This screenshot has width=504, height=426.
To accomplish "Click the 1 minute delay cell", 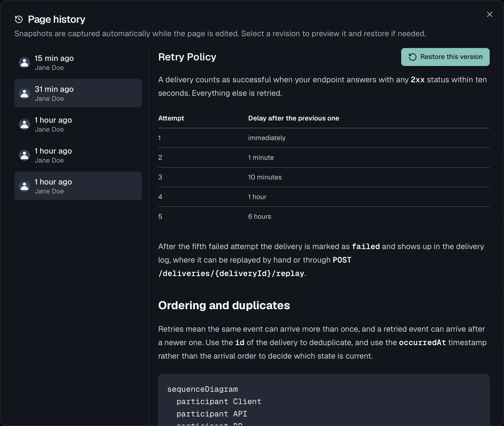I will click(261, 158).
